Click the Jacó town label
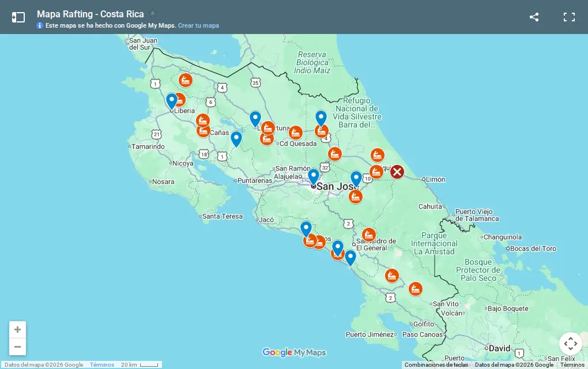This screenshot has width=588, height=369. (266, 219)
